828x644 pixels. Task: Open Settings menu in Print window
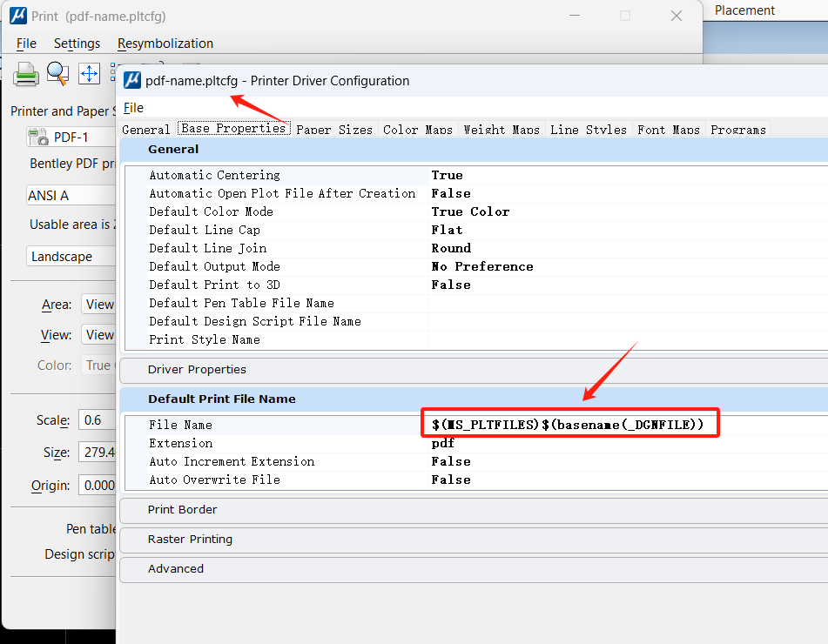tap(77, 44)
